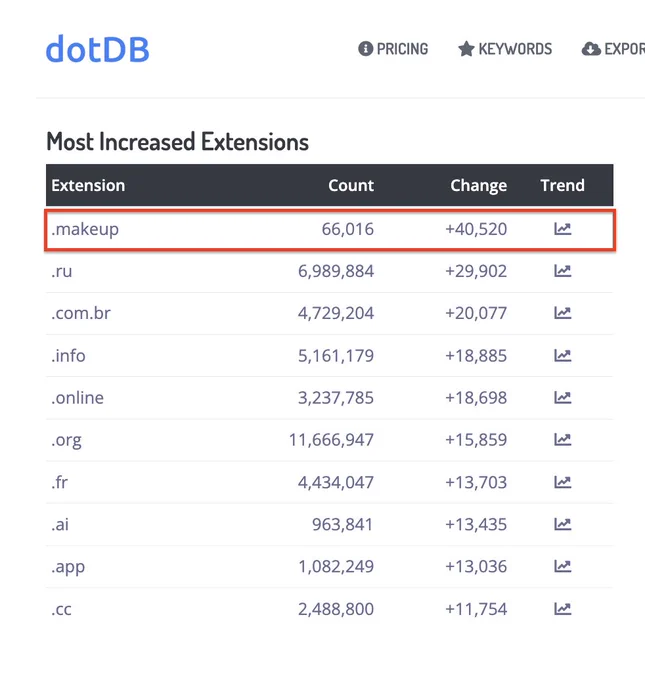
Task: Select the .makeup extension row
Action: tap(330, 230)
